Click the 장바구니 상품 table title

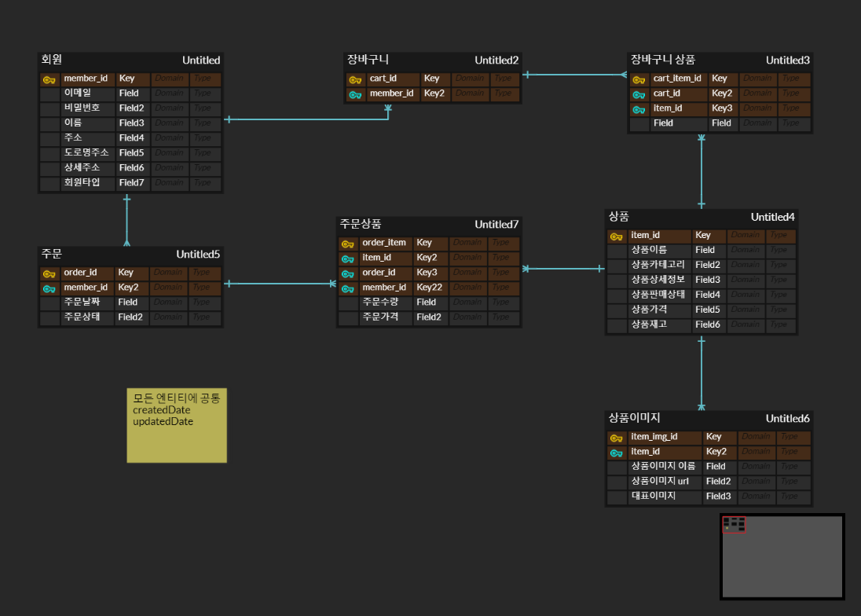[663, 59]
